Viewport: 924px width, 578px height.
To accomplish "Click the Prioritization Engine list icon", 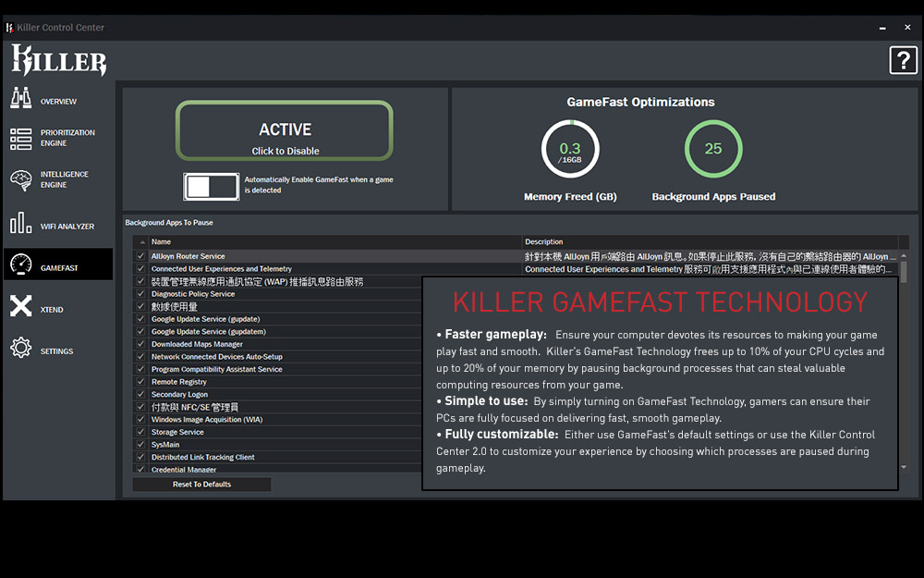I will tap(20, 139).
